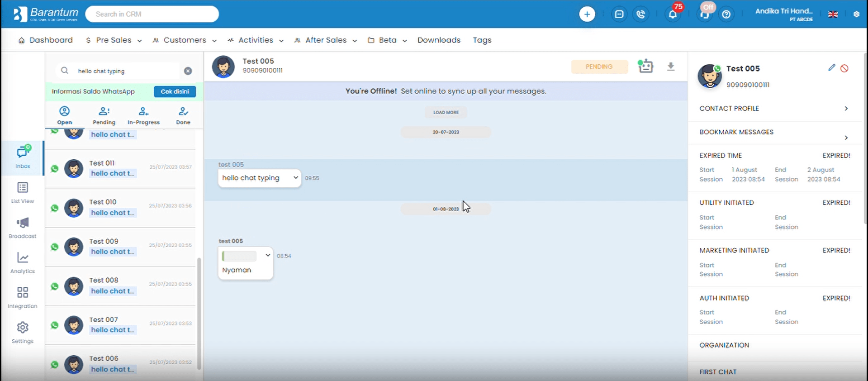Download chat using download arrow icon
Image resolution: width=868 pixels, height=381 pixels.
tap(671, 67)
